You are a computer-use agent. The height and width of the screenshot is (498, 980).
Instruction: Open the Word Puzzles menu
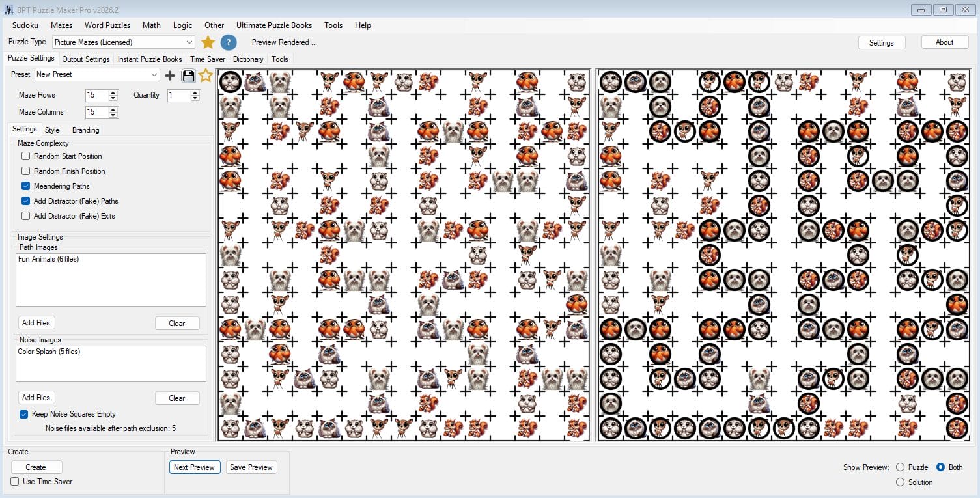click(x=107, y=25)
